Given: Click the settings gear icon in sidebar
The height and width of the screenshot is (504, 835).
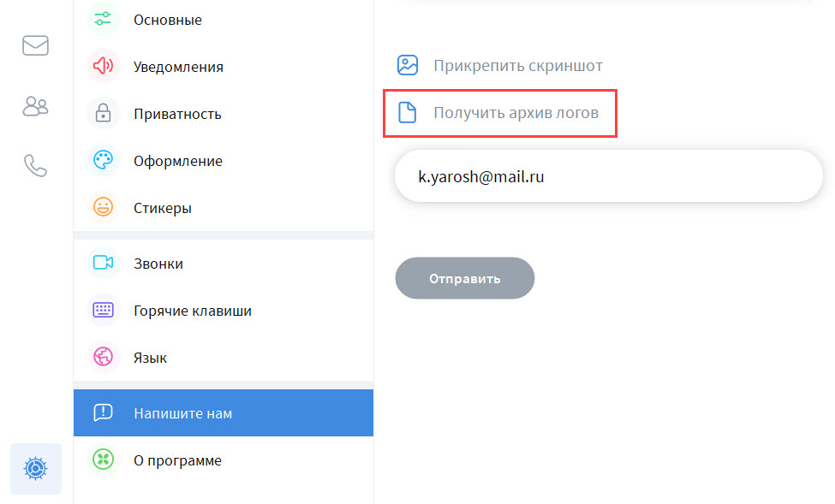Looking at the screenshot, I should click(35, 468).
